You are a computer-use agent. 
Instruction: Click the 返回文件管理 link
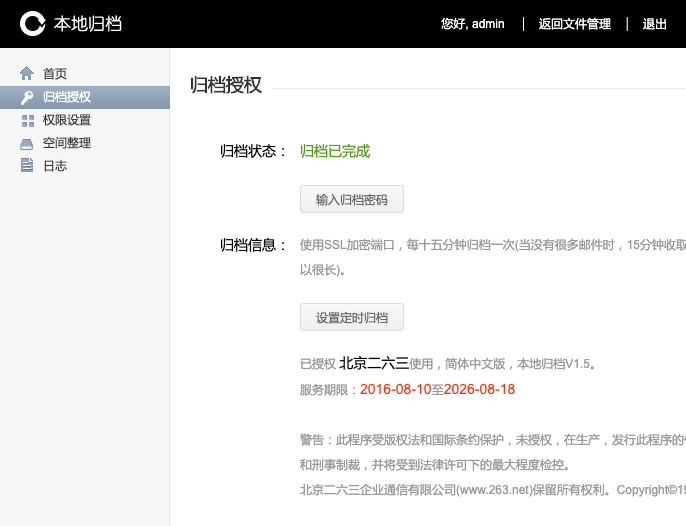(574, 24)
